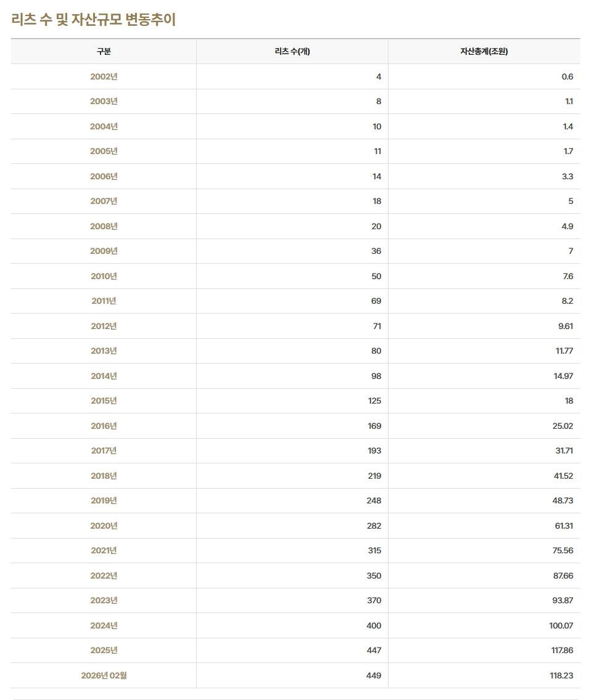Click the 2012년 year cell
Viewport: 600px width, 700px height.
click(104, 326)
